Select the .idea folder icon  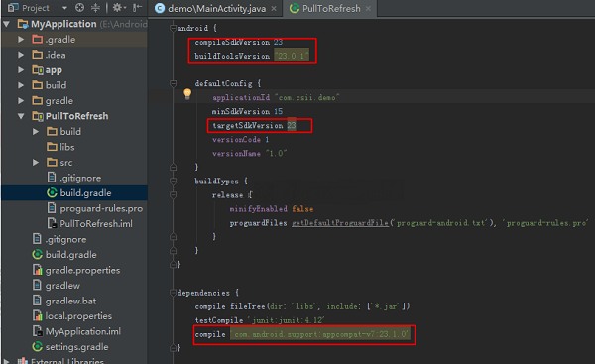click(x=38, y=55)
